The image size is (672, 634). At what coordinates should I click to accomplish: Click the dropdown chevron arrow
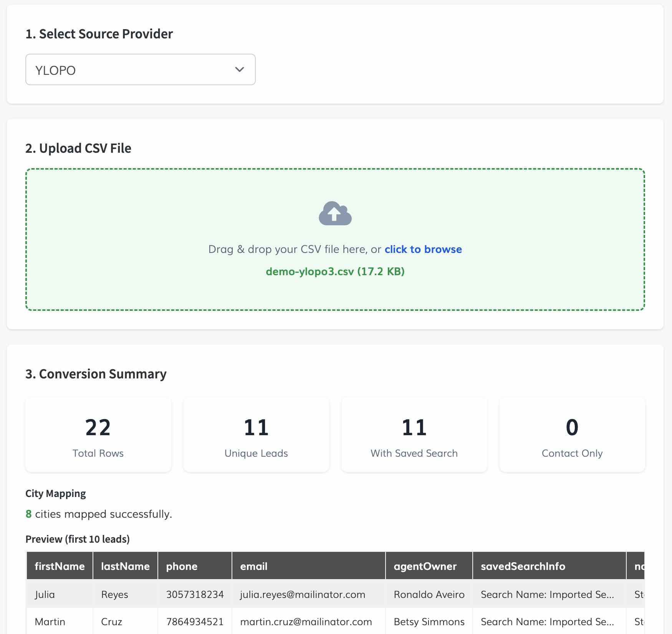tap(240, 69)
